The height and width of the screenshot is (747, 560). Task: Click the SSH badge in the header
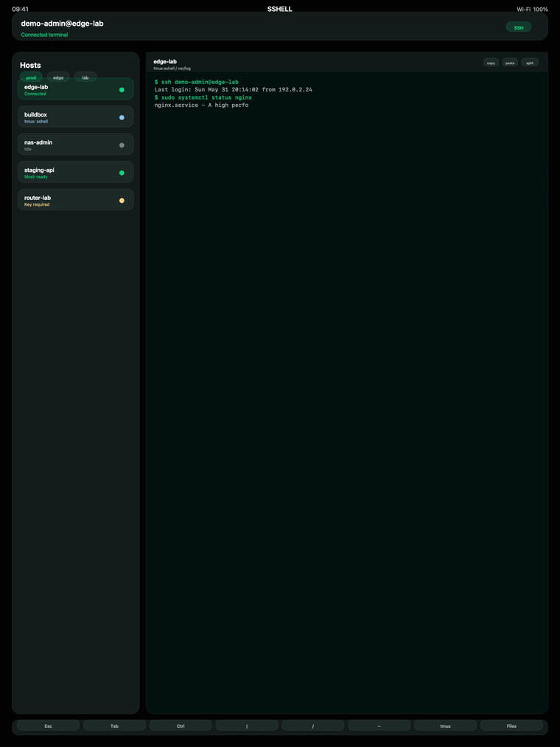[x=519, y=27]
